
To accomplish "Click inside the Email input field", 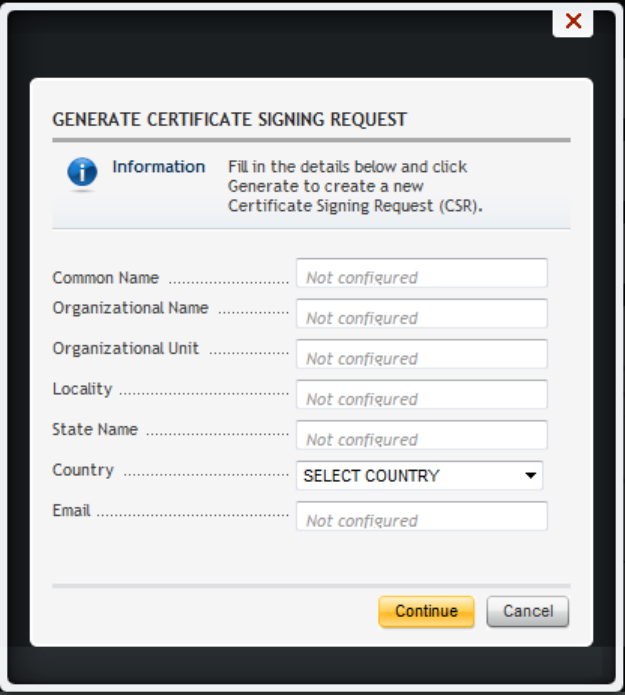I will tap(421, 517).
